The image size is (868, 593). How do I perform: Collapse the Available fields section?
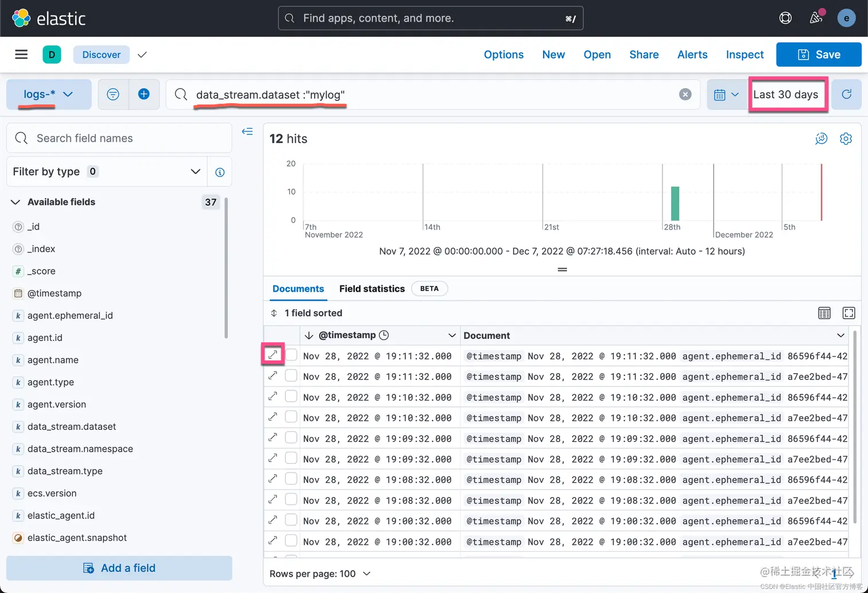tap(15, 202)
